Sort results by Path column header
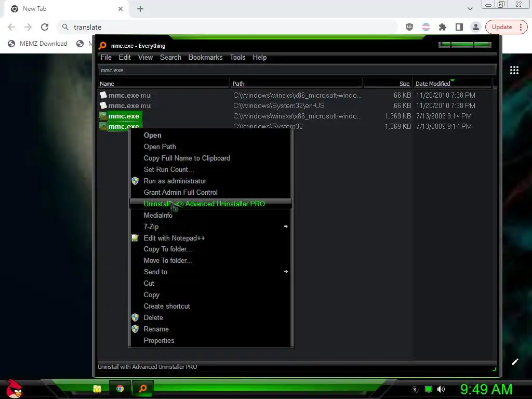 click(297, 84)
